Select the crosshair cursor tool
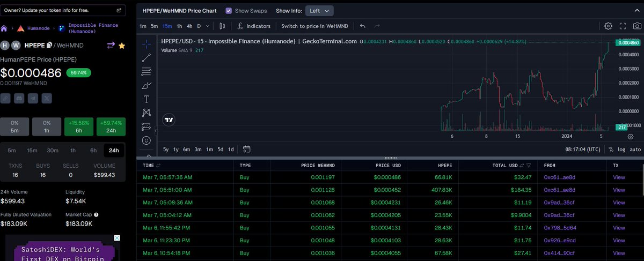644x261 pixels. [146, 44]
